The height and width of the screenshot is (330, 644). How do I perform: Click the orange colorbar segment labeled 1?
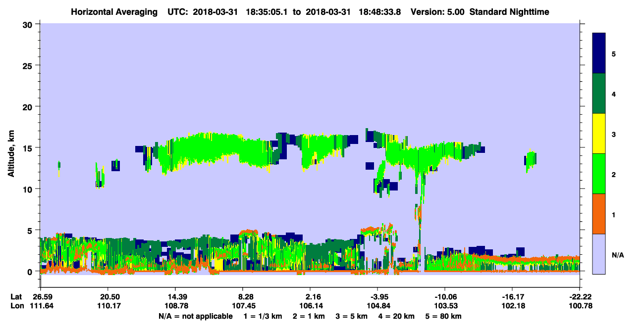click(x=599, y=214)
